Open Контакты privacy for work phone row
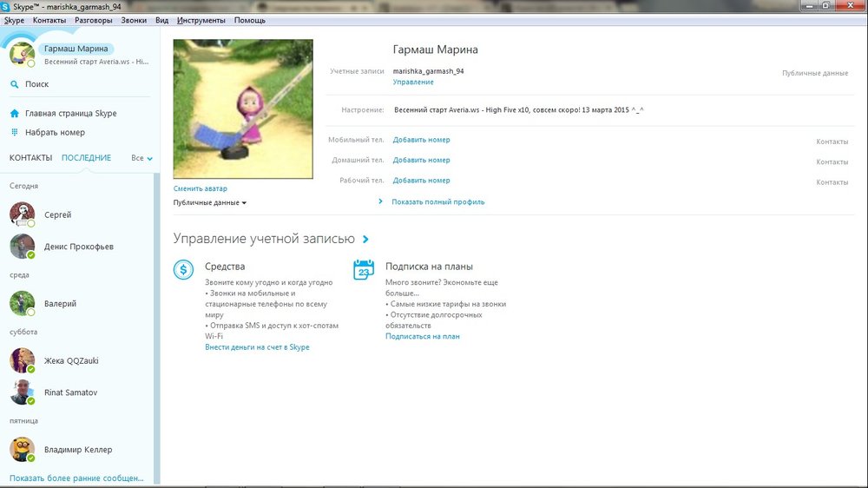The height and width of the screenshot is (488, 868). pos(832,182)
